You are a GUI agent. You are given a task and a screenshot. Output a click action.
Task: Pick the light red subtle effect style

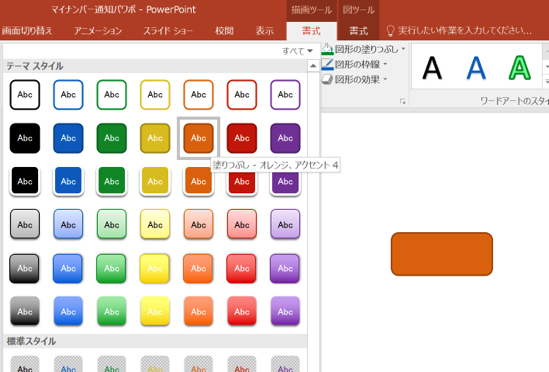pos(242,225)
